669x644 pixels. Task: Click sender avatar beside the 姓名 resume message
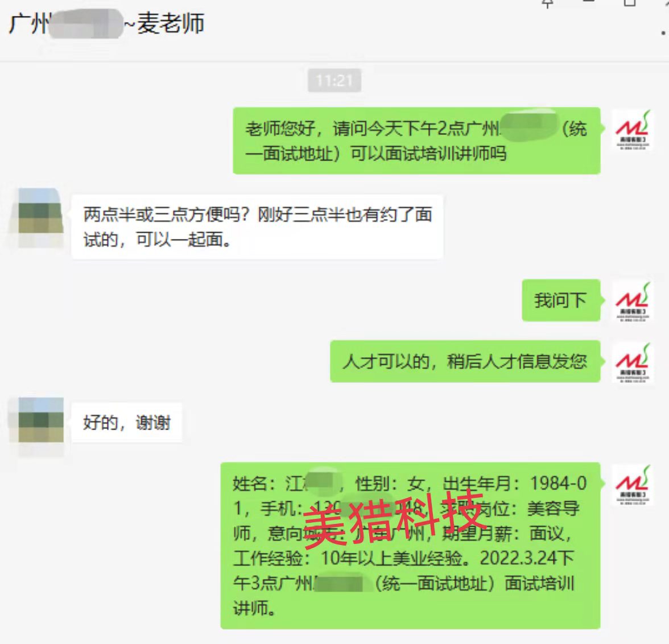click(x=633, y=485)
